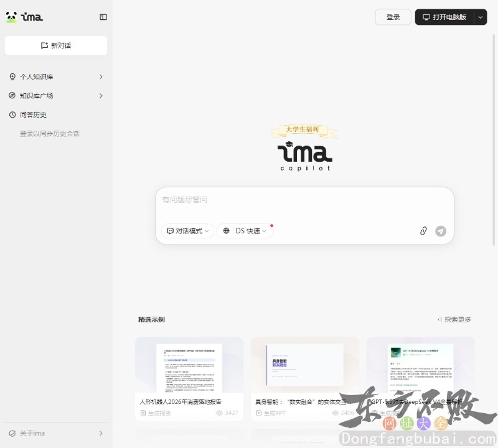The width and height of the screenshot is (498, 448).
Task: Expand the 知识库广场 chevron arrow
Action: pyautogui.click(x=101, y=96)
